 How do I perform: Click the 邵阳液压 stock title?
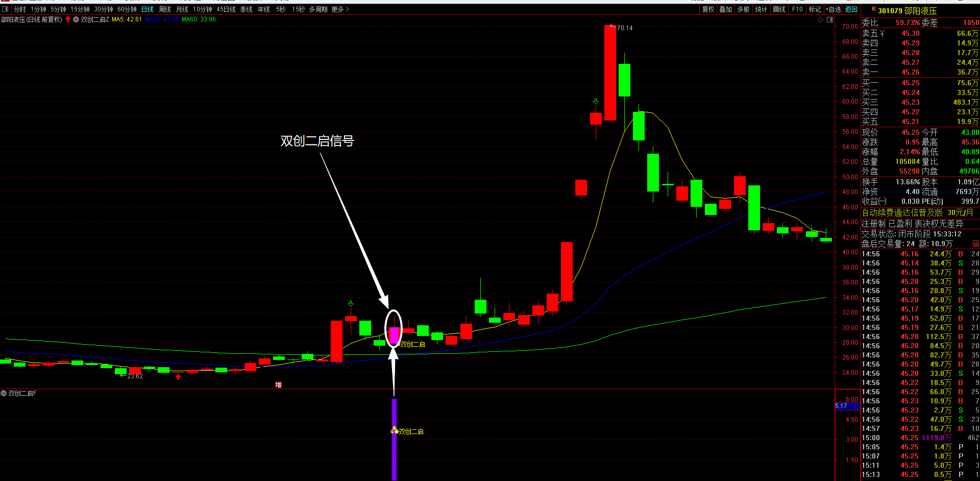(921, 11)
